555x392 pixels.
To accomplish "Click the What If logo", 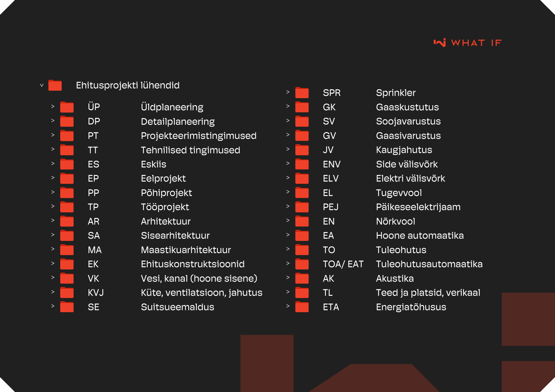I will click(468, 43).
